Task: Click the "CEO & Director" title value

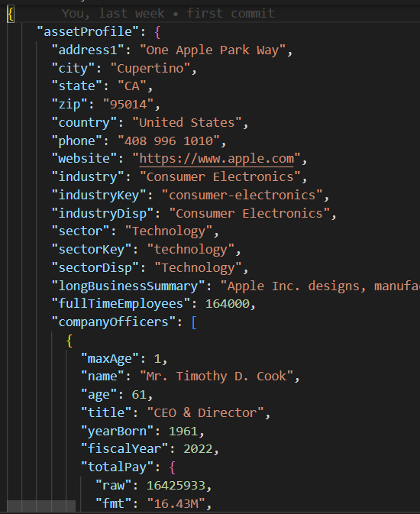Action: tap(205, 413)
